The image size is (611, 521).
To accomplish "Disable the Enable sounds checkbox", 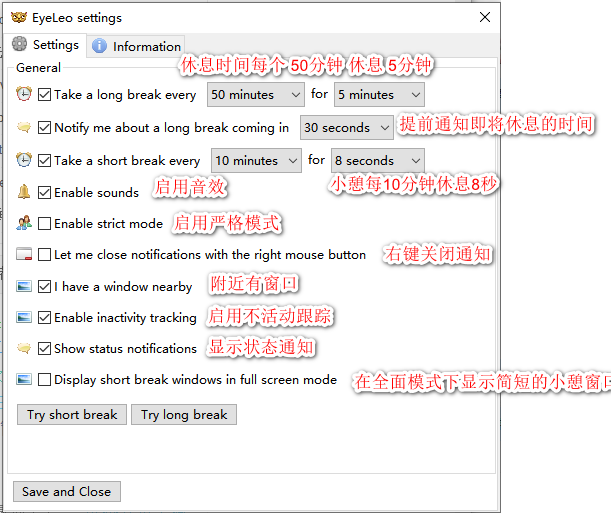I will (44, 192).
